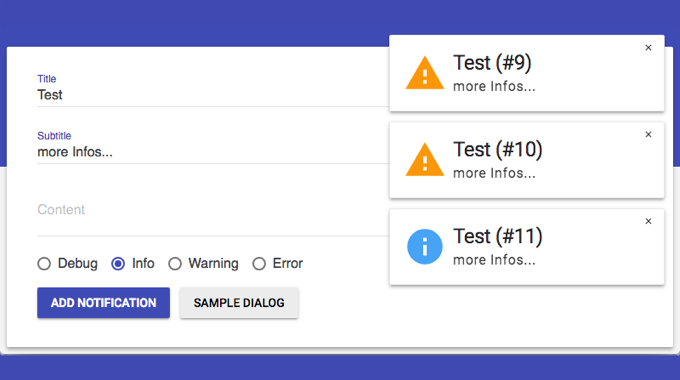This screenshot has width=680, height=380.
Task: Click the Test (#11) 'more Infos...' subtitle
Action: [494, 260]
